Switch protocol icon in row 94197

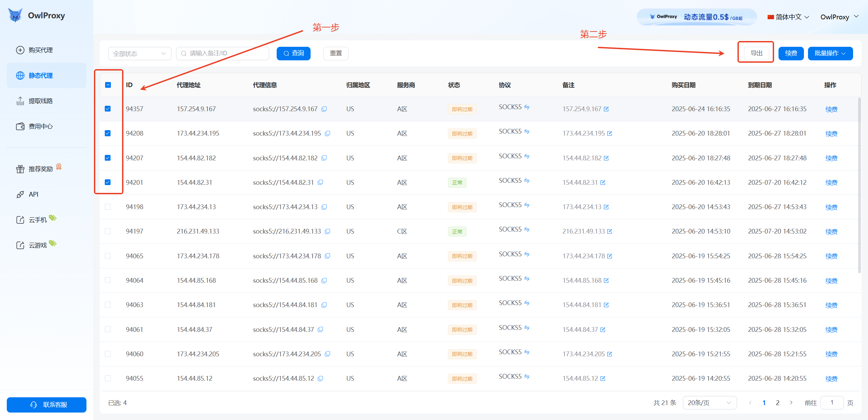pyautogui.click(x=527, y=229)
